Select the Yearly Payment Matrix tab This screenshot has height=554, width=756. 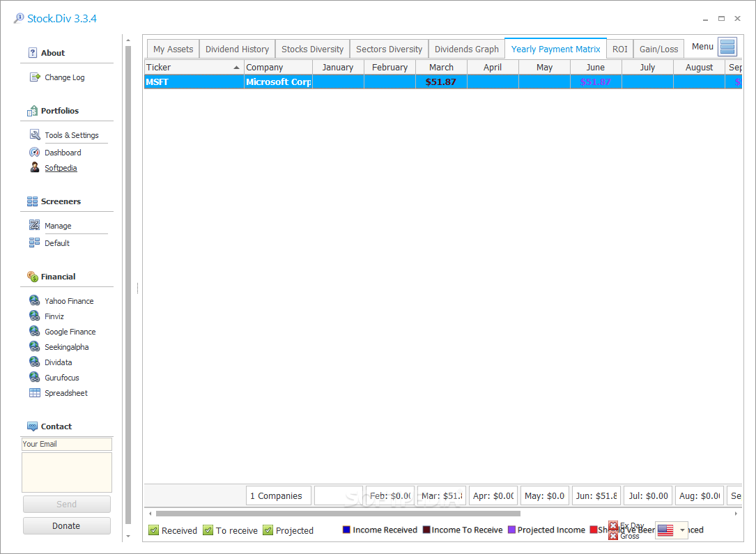[x=555, y=49]
